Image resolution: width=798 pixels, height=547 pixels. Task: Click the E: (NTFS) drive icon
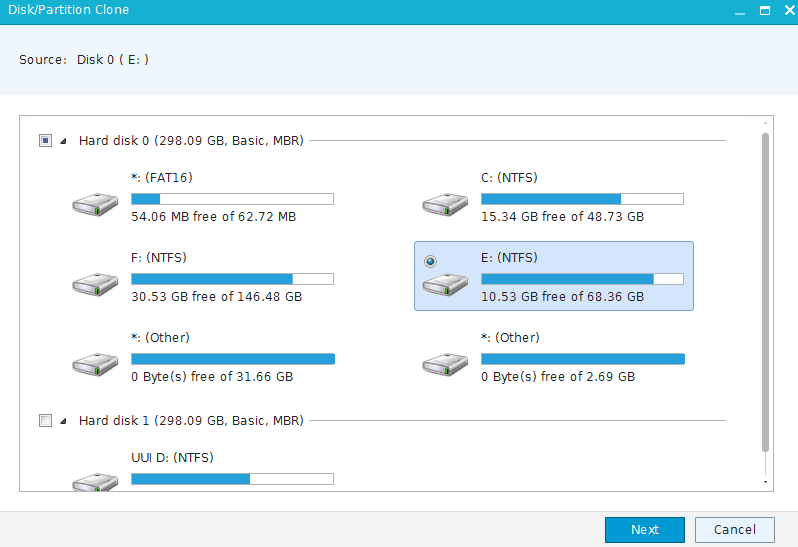pyautogui.click(x=445, y=284)
